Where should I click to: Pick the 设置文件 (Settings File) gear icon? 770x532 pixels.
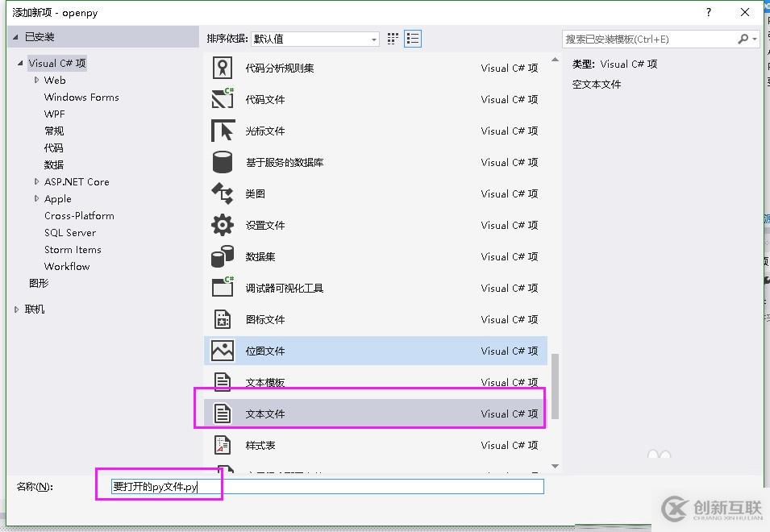221,225
